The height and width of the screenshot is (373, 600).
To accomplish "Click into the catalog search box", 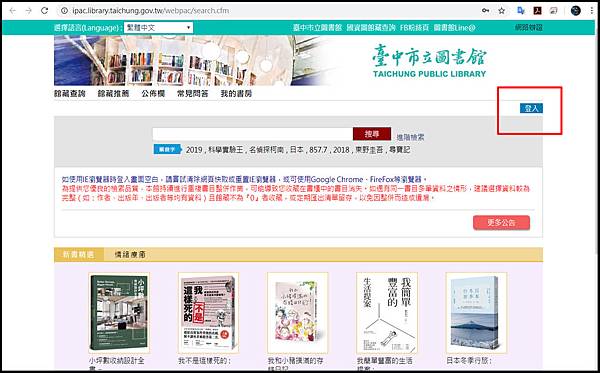I will (x=253, y=134).
